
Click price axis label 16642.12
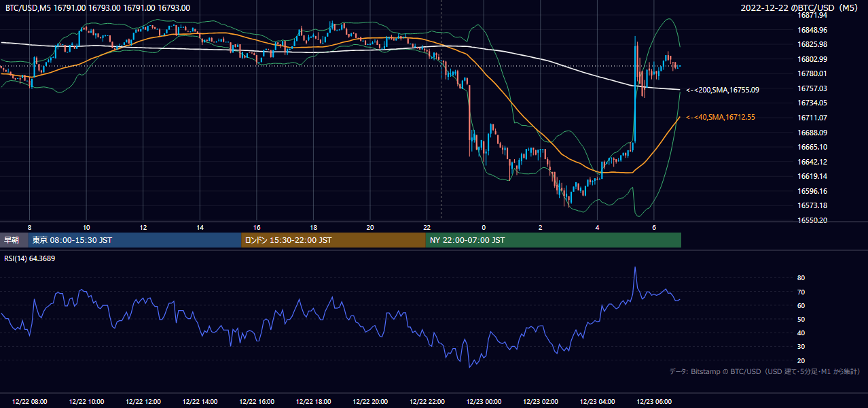812,162
